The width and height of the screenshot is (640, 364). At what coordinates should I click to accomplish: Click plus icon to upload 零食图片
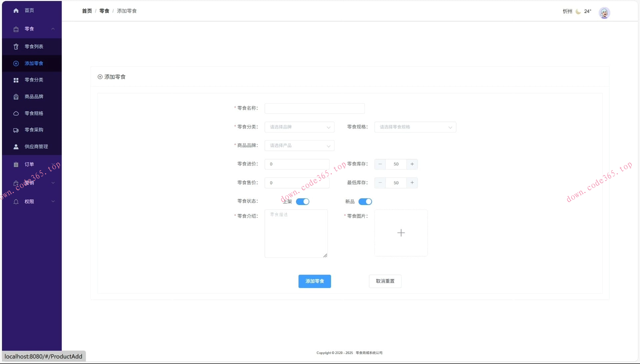click(401, 233)
